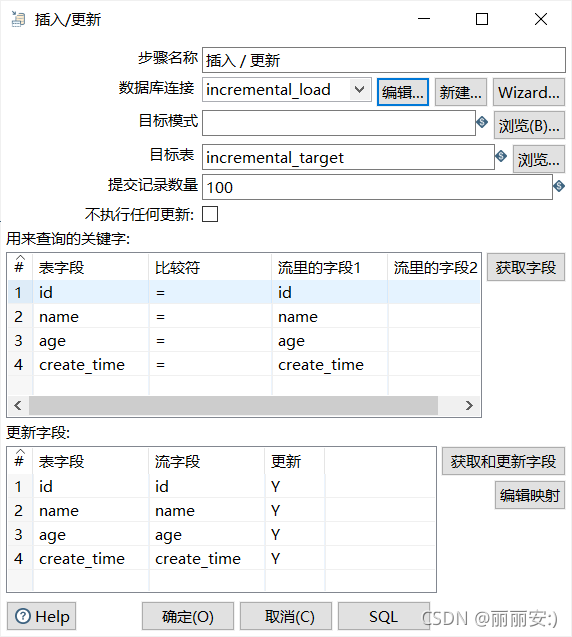
Task: Click the 更新 Y value in age row
Action: (295, 534)
